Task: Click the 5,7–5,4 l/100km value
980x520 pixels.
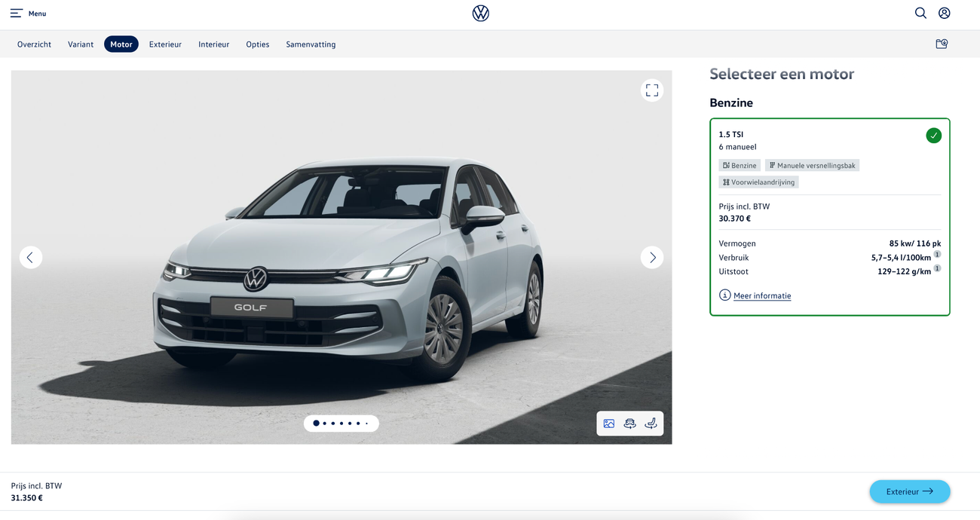Action: (902, 258)
